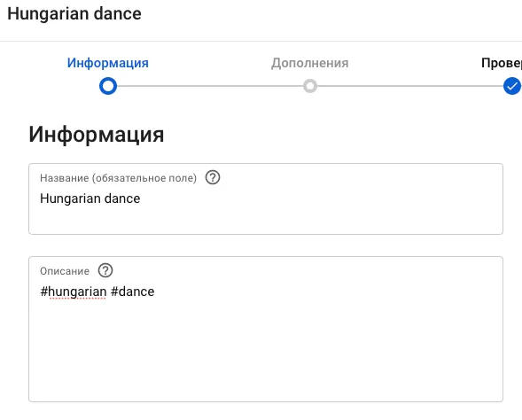Screen dimensions: 522x420
Task: Switch to the Информация step label
Action: pos(108,63)
